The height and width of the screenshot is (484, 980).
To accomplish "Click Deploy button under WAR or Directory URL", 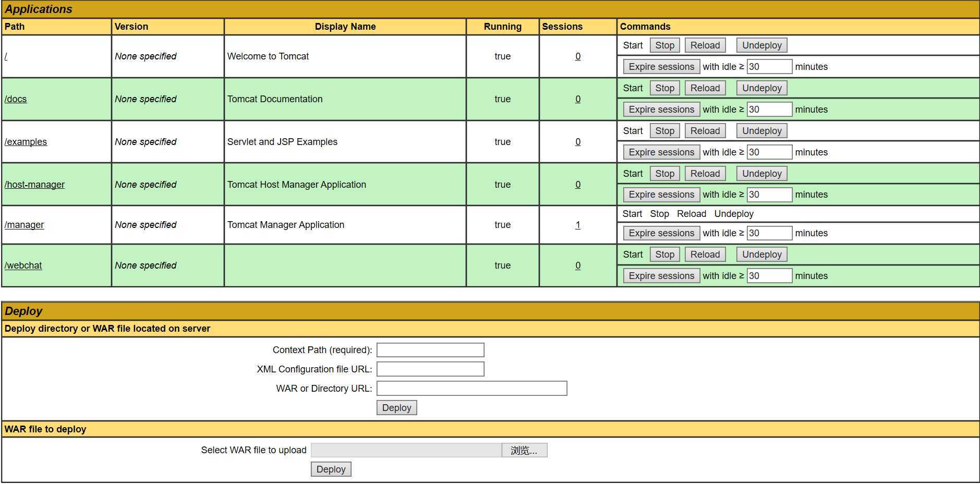I will 397,408.
